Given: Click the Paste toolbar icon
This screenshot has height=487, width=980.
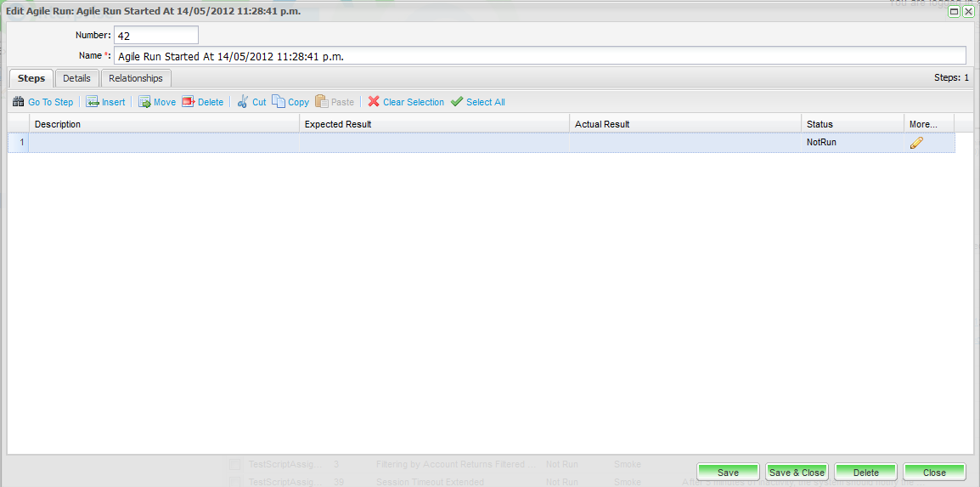Looking at the screenshot, I should (322, 102).
